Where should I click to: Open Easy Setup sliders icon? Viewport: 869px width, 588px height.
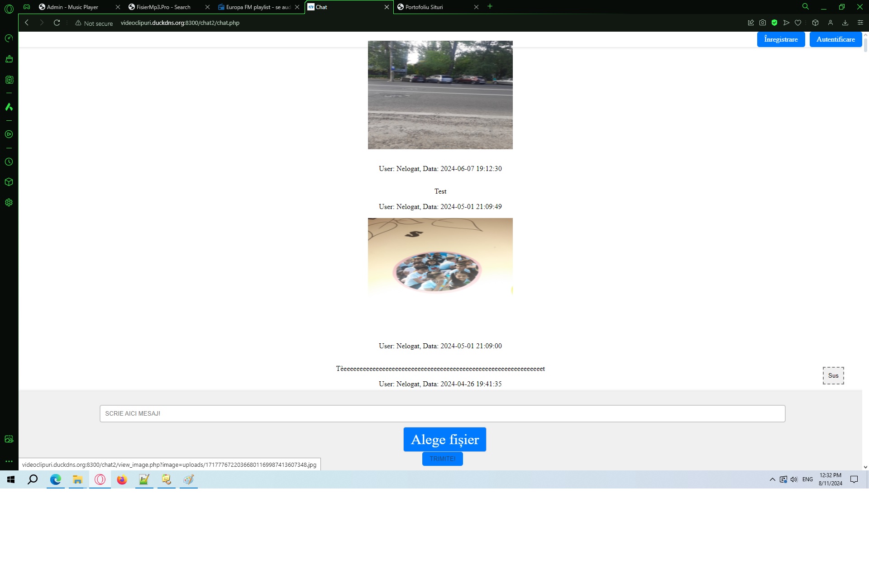[x=859, y=22]
